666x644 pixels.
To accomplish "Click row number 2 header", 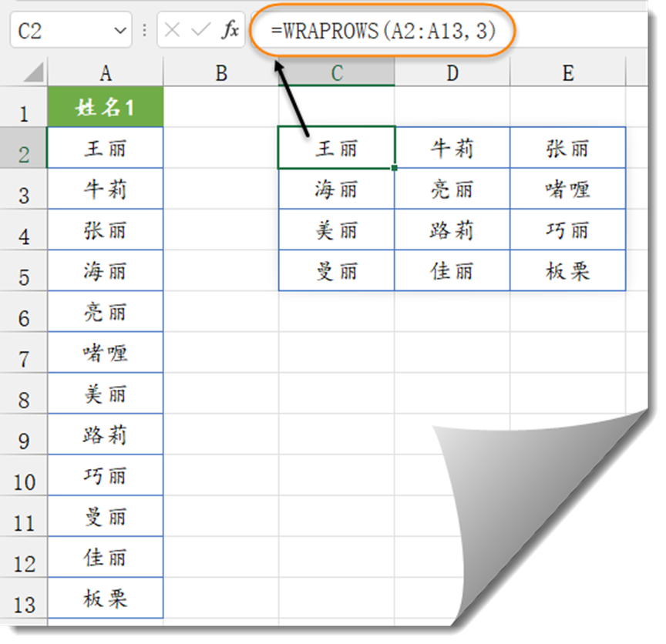I will (23, 149).
